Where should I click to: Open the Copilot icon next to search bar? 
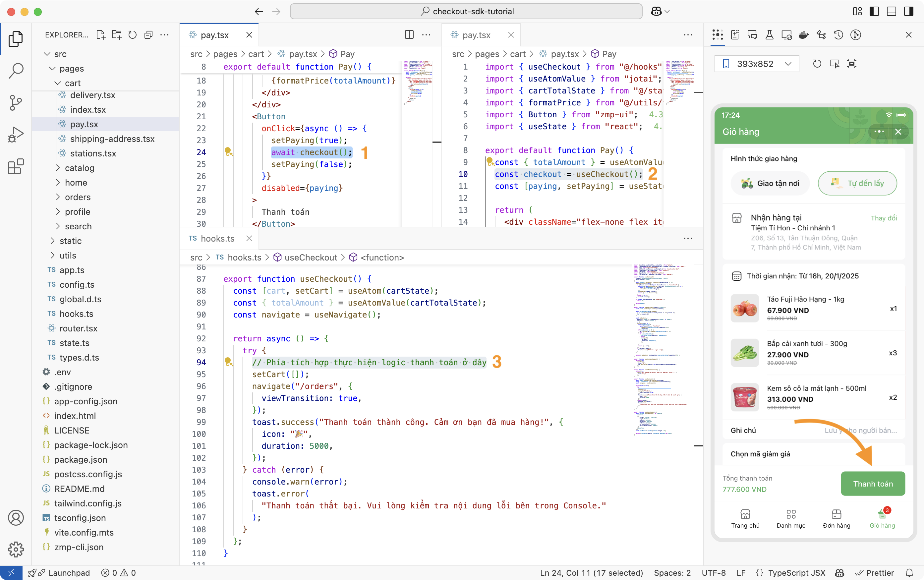tap(656, 12)
